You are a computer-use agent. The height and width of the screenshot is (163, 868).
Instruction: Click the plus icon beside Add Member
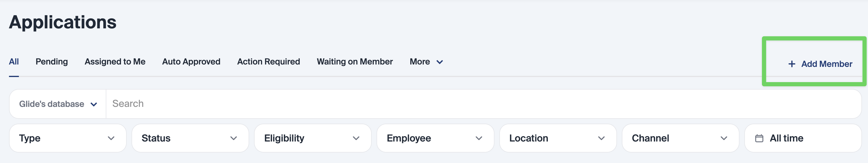coord(792,64)
